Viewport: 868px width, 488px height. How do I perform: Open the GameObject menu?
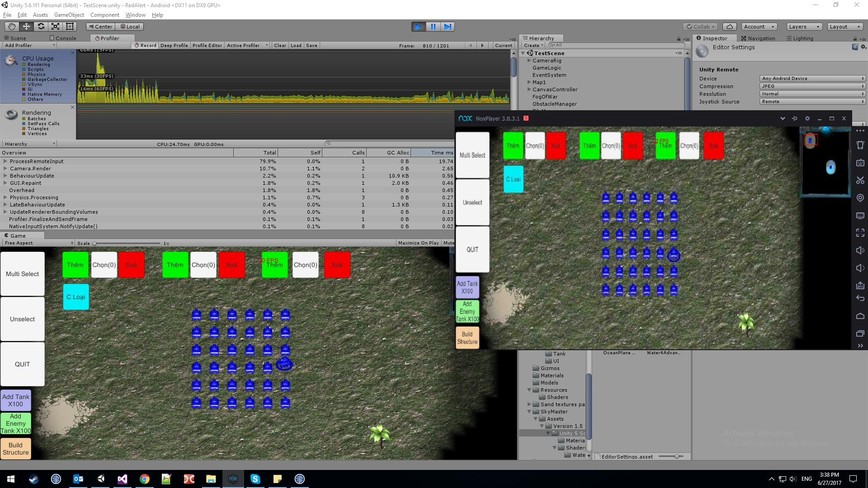tap(69, 15)
